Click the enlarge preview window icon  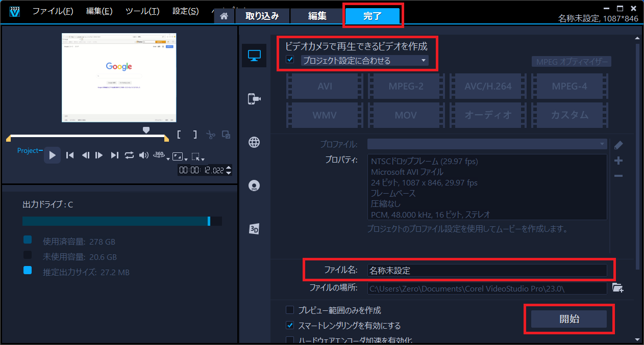tap(226, 135)
